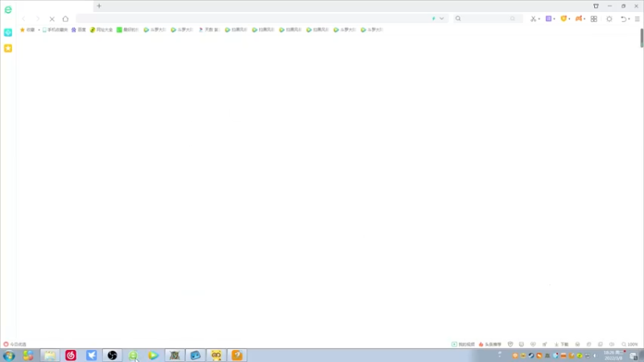The image size is (644, 362).
Task: Click the yellow shield security icon
Action: [563, 19]
